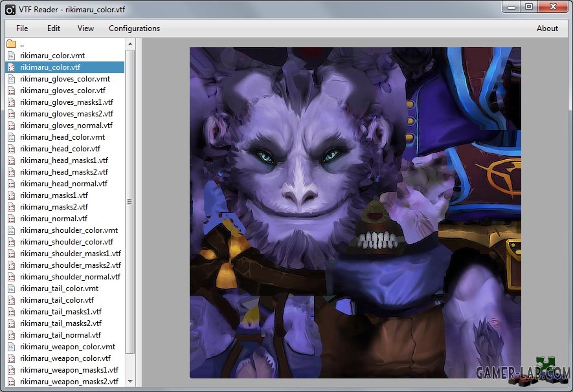Select file name rikimaru_gloves_masks1.vtf
The width and height of the screenshot is (573, 392).
point(67,102)
